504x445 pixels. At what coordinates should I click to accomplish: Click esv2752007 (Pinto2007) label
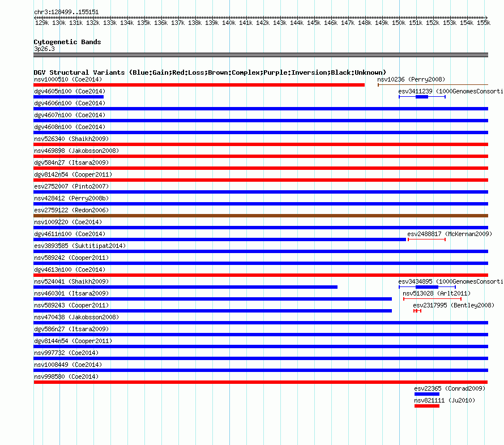71,186
